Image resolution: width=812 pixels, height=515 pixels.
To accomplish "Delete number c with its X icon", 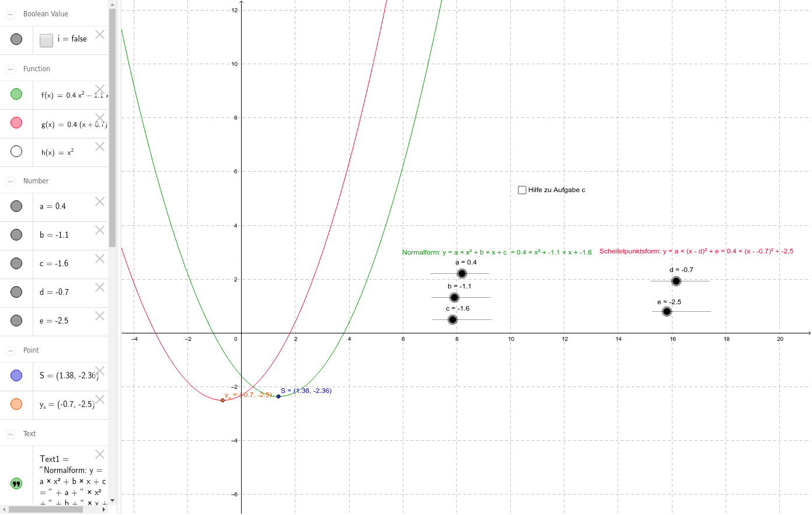I will tap(100, 259).
